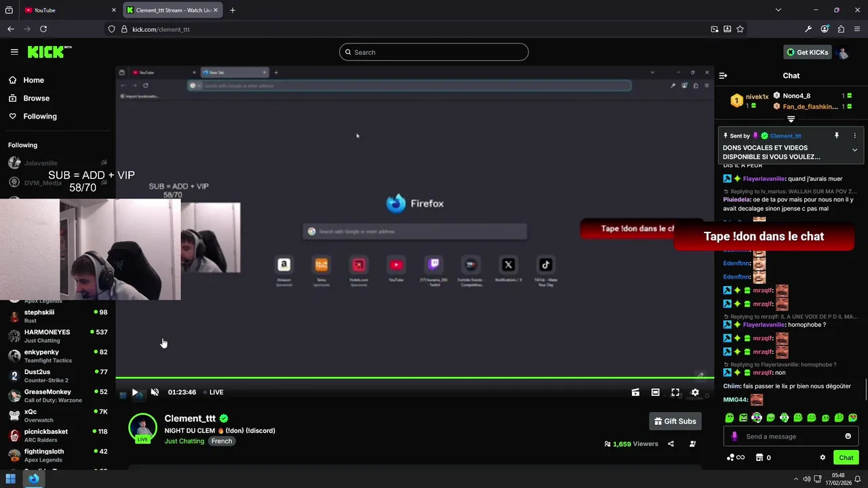Open new browser tab
This screenshot has width=868, height=488.
[x=233, y=10]
